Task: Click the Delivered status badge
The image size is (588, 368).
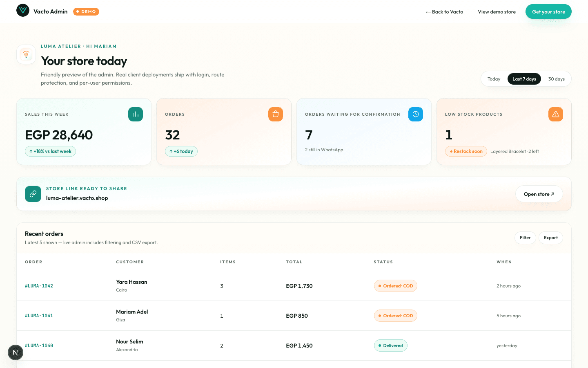Action: pos(391,346)
